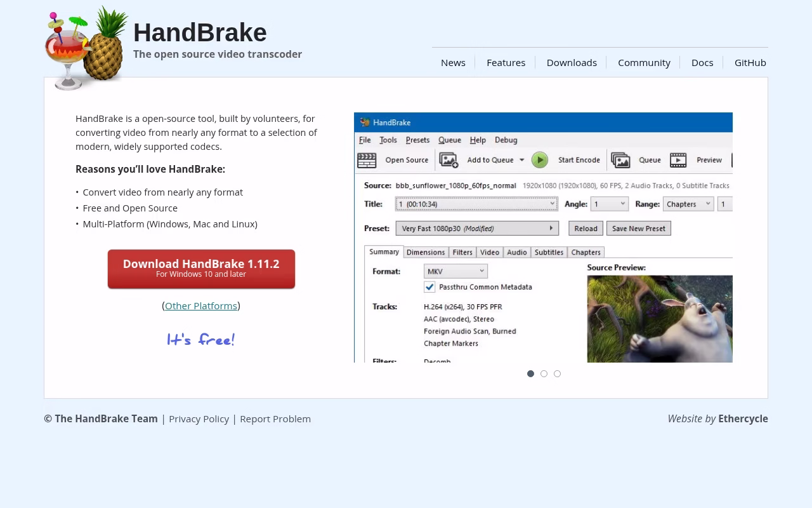
Task: Open the Downloads navigation link
Action: tap(572, 62)
